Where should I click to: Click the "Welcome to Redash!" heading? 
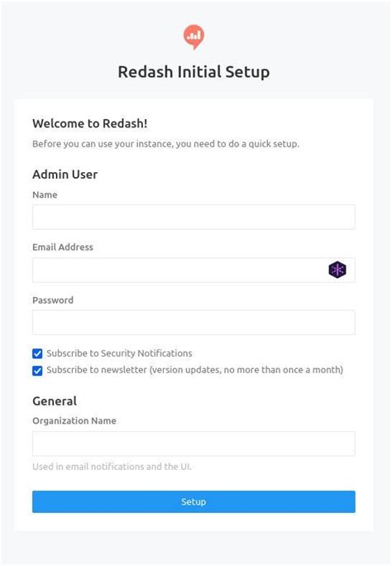(90, 123)
